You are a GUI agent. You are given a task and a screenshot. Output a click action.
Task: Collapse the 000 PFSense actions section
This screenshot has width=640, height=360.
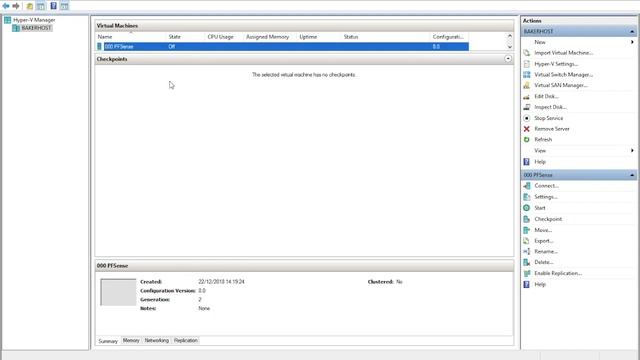(x=632, y=175)
